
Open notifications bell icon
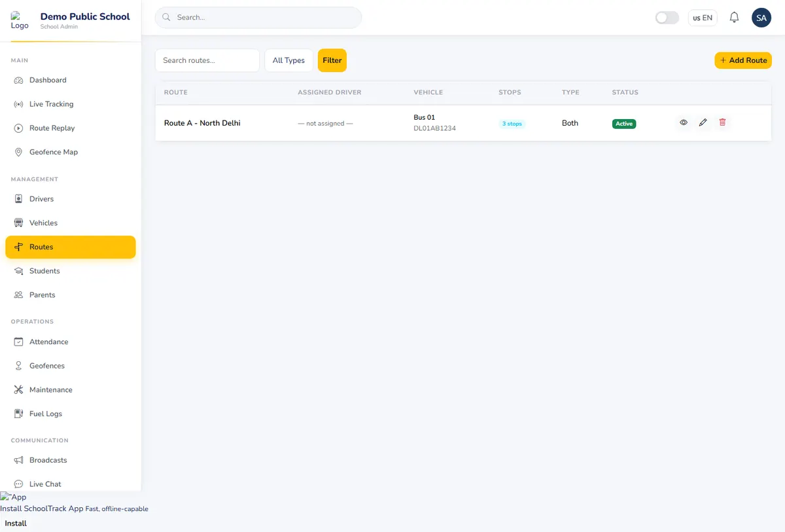pos(735,18)
